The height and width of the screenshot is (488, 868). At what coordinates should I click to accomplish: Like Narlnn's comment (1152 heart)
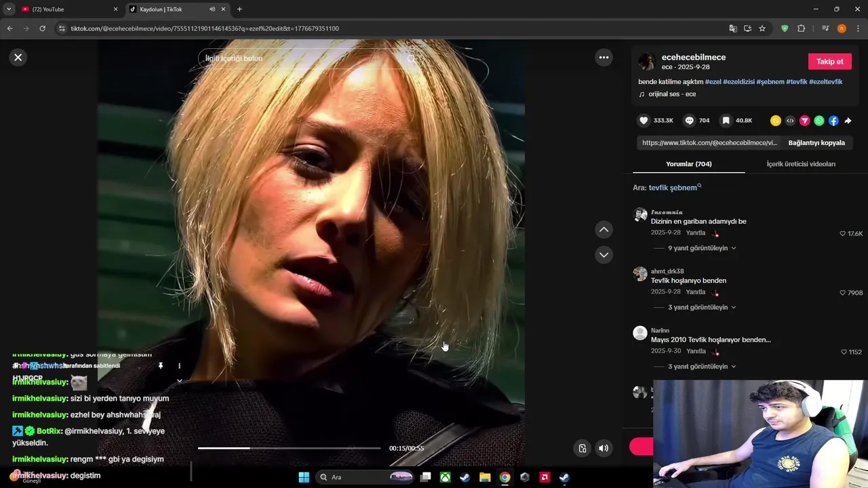(844, 352)
